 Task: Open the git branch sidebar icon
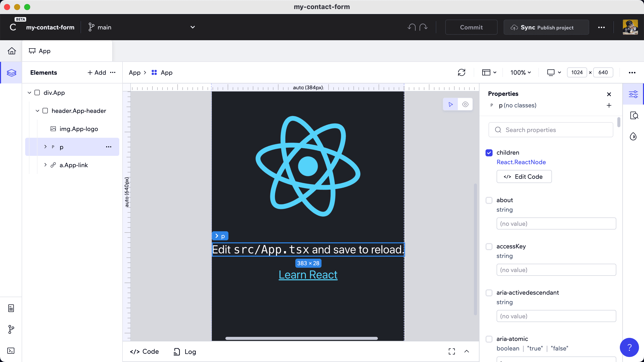11,329
